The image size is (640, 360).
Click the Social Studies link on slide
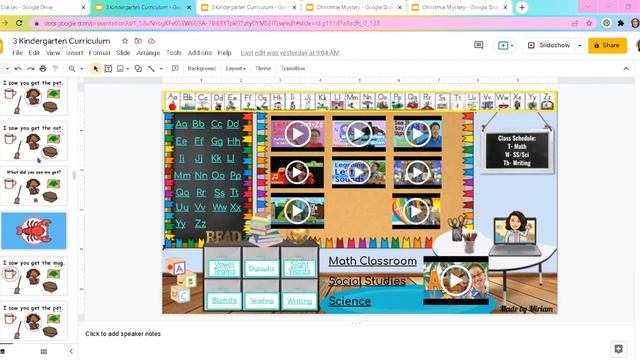[x=367, y=281]
